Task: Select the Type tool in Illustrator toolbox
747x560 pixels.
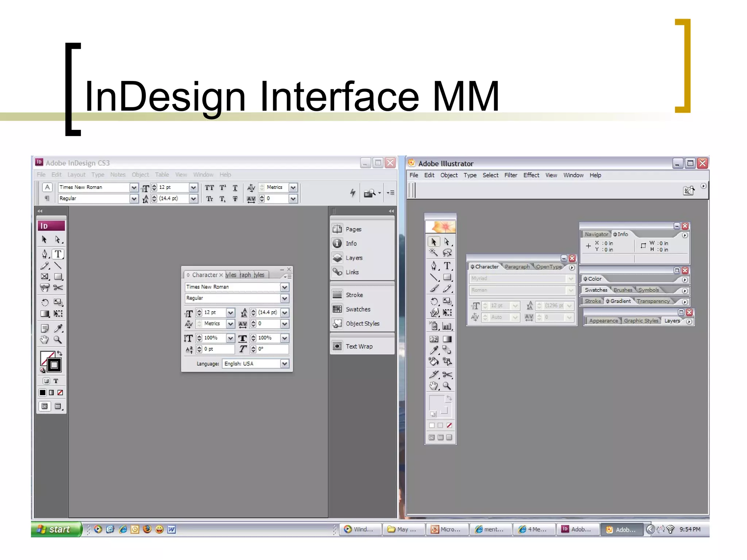Action: click(x=447, y=266)
